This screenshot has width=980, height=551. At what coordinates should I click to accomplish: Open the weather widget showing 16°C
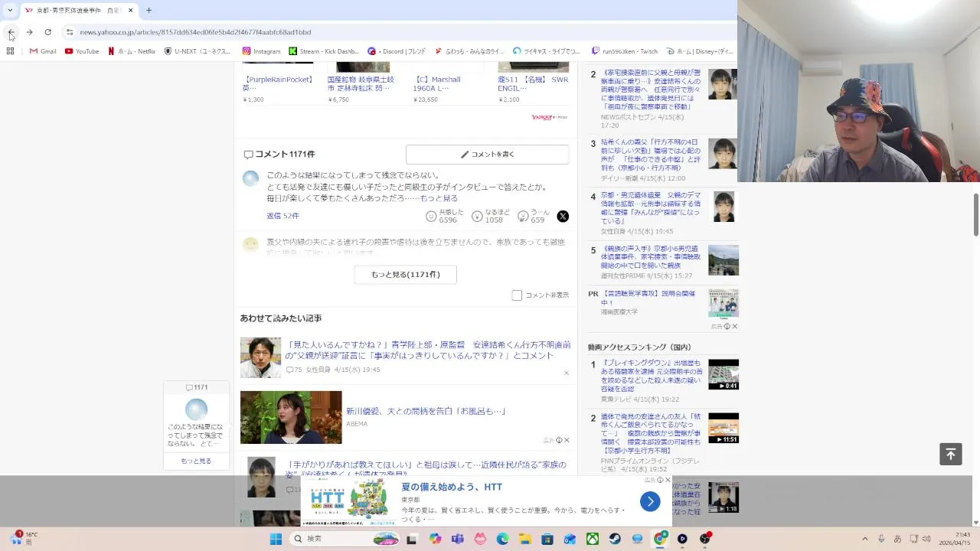24,538
